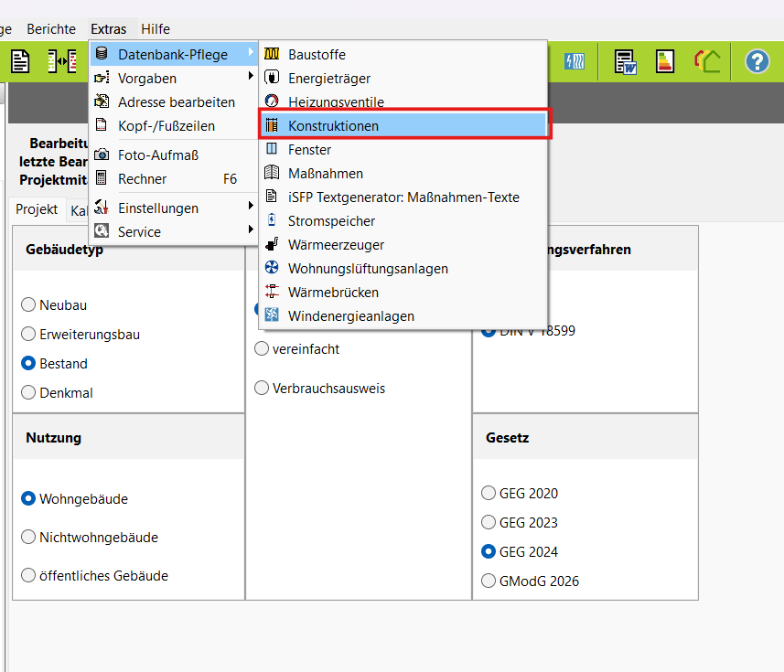This screenshot has width=784, height=672.
Task: Expand the Service submenu arrow
Action: coord(251,229)
